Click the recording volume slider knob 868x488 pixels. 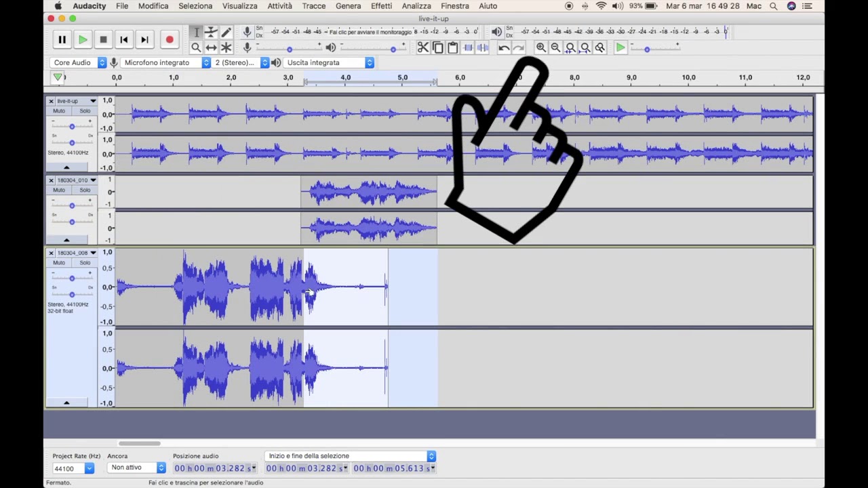click(290, 49)
